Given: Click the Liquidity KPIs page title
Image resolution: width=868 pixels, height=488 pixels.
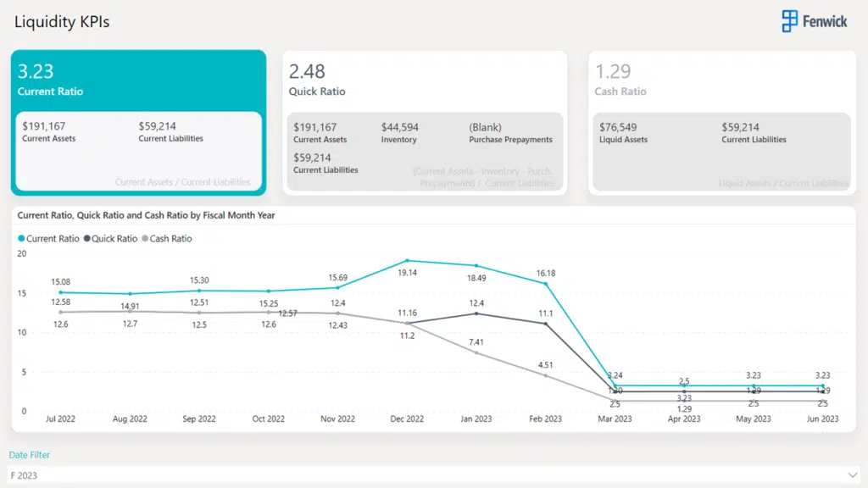Looking at the screenshot, I should coord(62,22).
